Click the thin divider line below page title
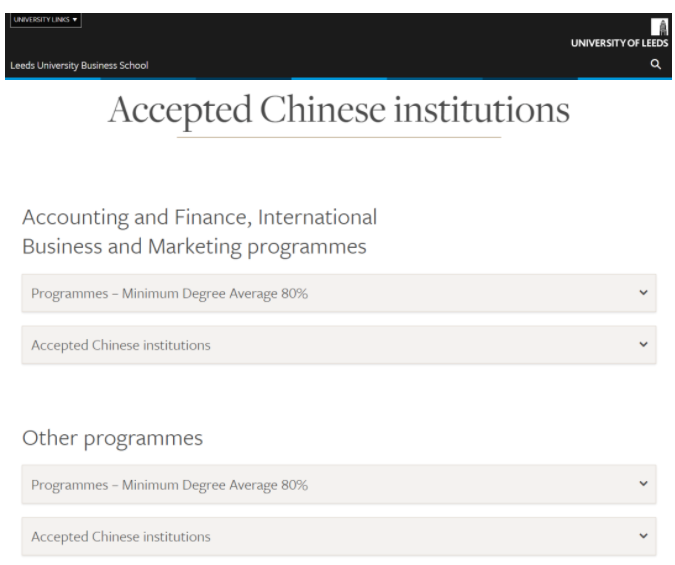675x565 pixels. click(339, 137)
